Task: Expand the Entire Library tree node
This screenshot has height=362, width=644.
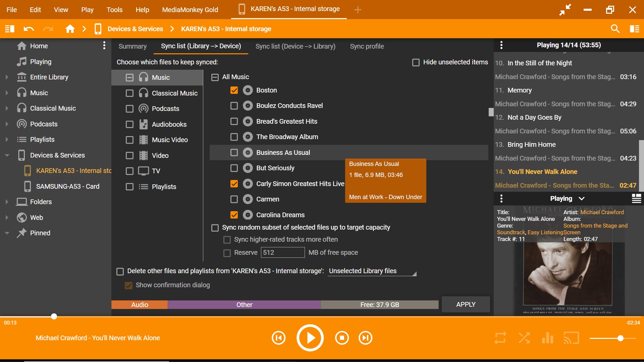Action: pos(7,77)
